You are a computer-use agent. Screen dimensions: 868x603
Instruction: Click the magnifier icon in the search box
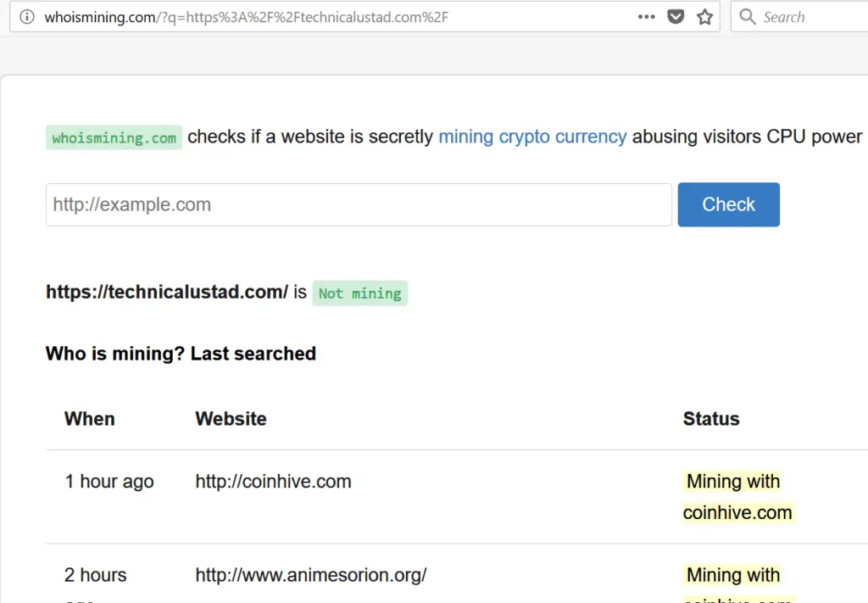tap(747, 16)
